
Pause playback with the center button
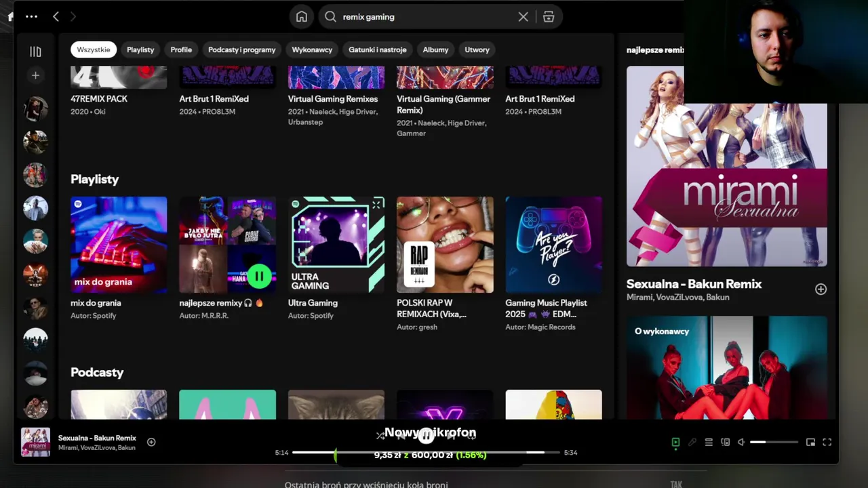pos(426,435)
